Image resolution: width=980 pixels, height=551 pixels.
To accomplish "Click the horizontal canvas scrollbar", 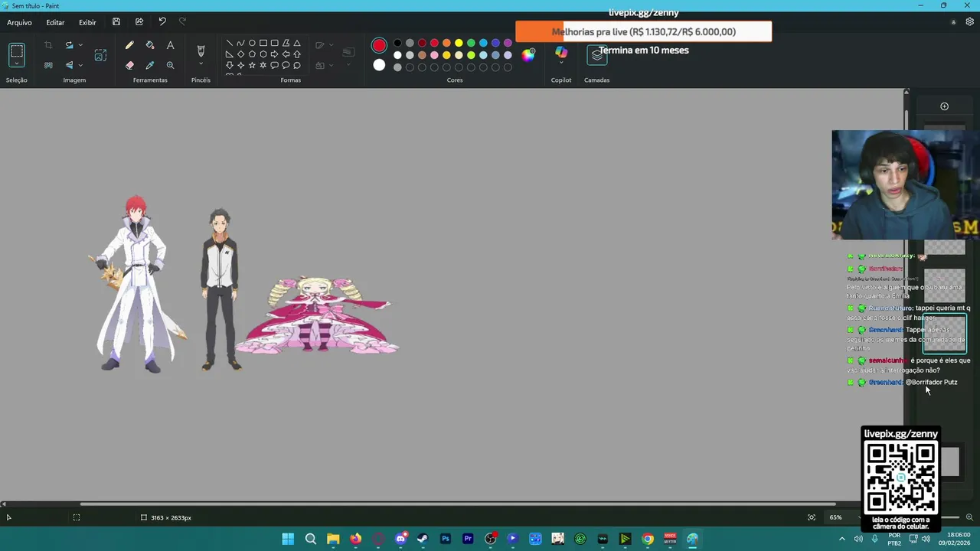I will coord(457,504).
